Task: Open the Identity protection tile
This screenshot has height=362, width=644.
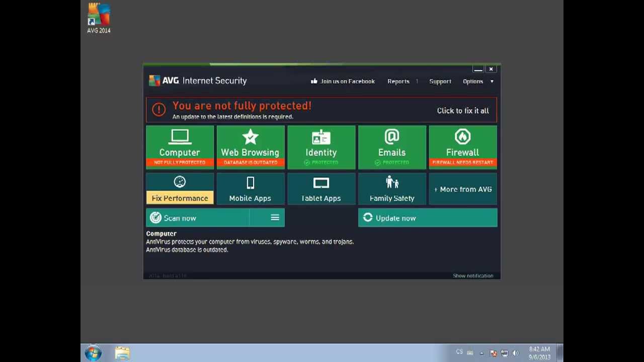Action: pos(321,146)
